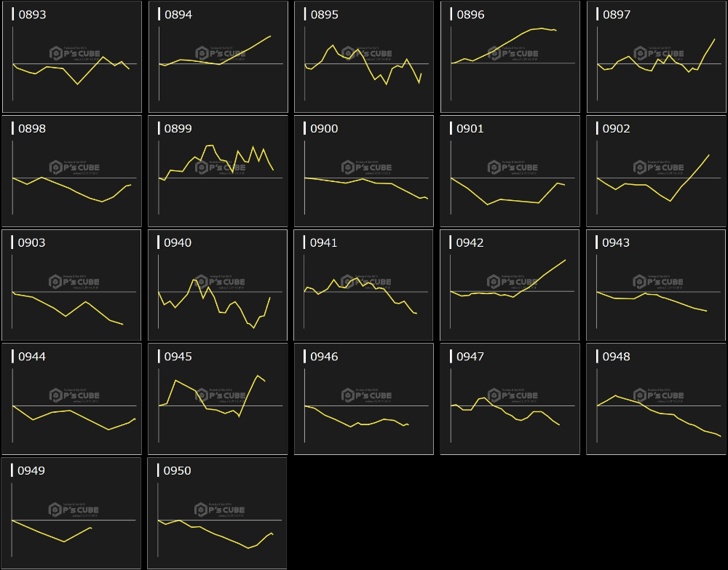Open the graph labeled 0898
The width and height of the screenshot is (728, 570).
tap(71, 171)
